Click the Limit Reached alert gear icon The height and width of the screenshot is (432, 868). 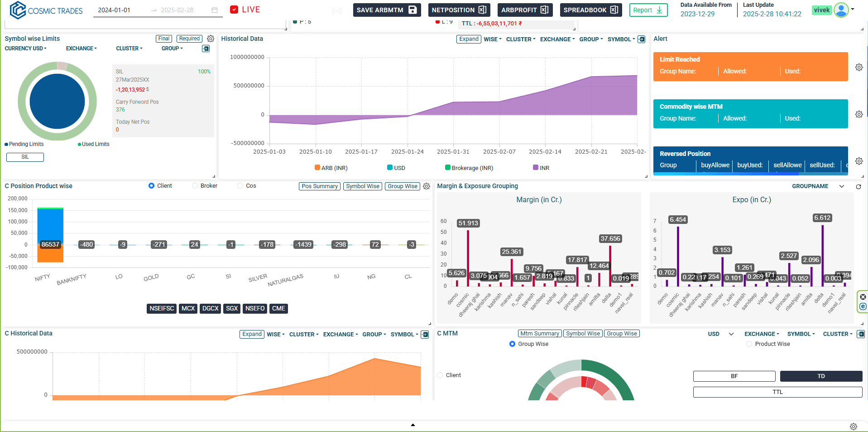click(858, 67)
